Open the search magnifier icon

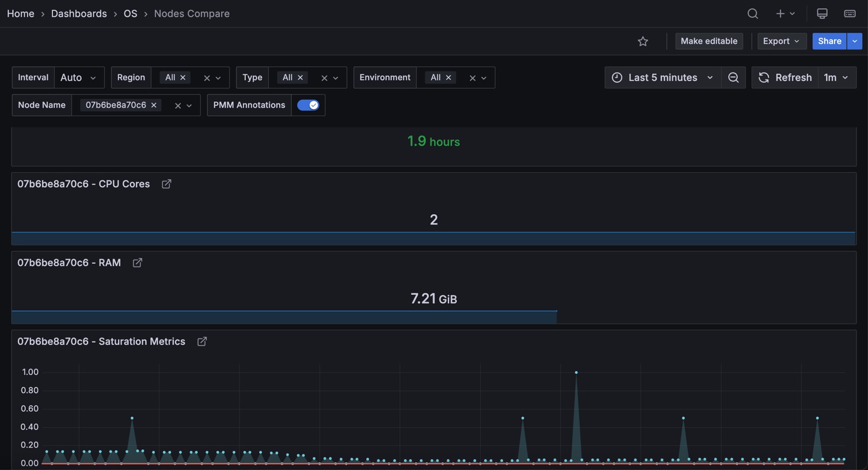coord(752,14)
